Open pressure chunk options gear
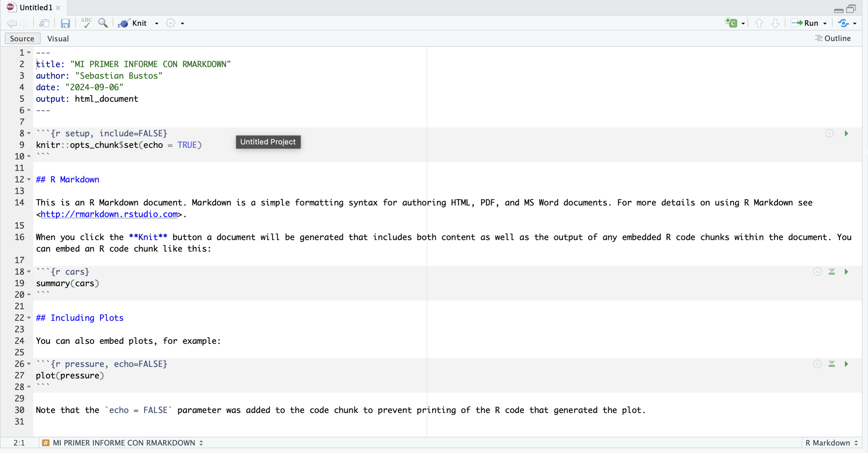Screen dimensions: 868x453 (x=817, y=364)
